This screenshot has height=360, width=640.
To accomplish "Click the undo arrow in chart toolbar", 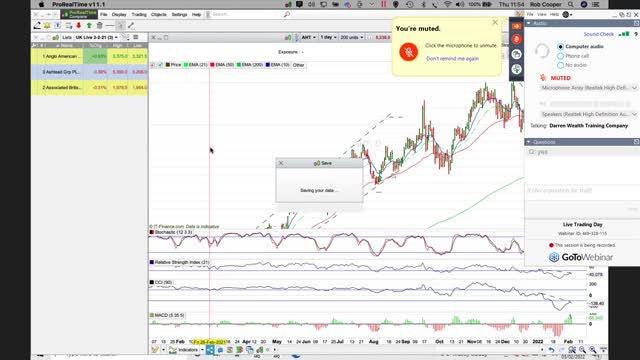I will [x=551, y=350].
